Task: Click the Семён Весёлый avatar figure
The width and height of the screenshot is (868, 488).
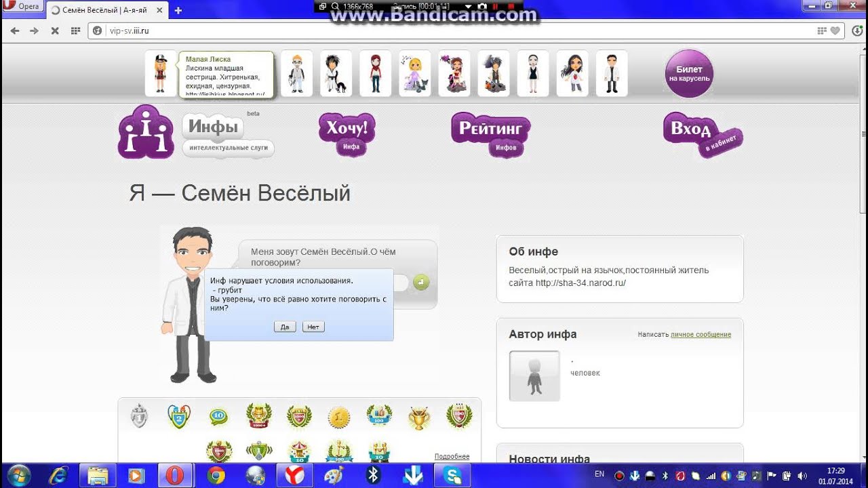Action: (x=193, y=305)
